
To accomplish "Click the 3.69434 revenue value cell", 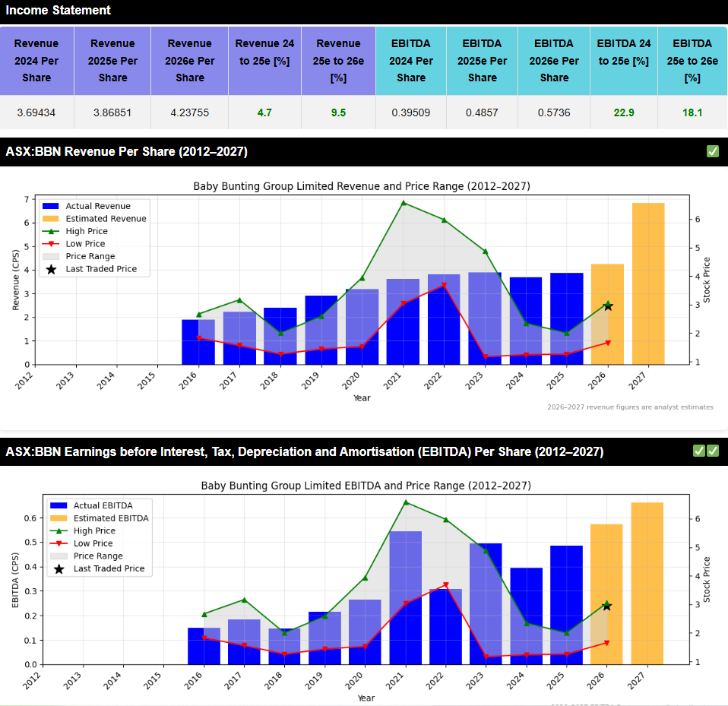I will (36, 112).
